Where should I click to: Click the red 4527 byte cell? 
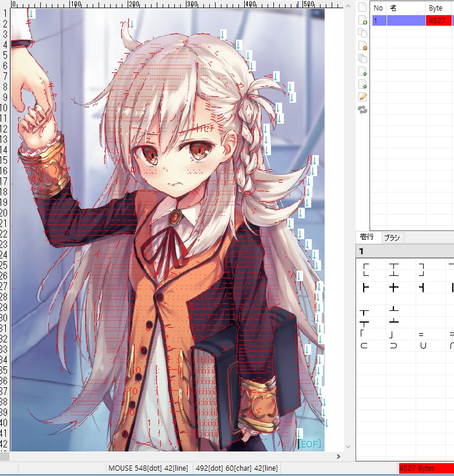tap(438, 20)
